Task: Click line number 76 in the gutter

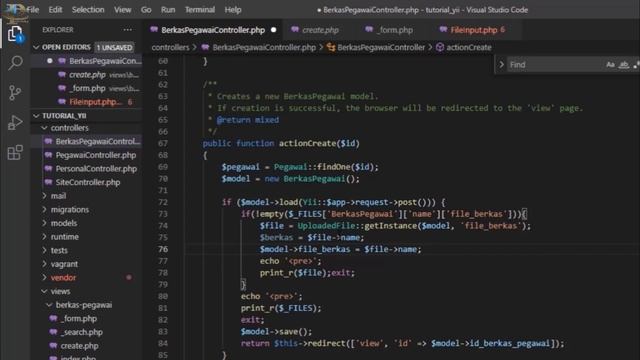Action: coord(163,249)
